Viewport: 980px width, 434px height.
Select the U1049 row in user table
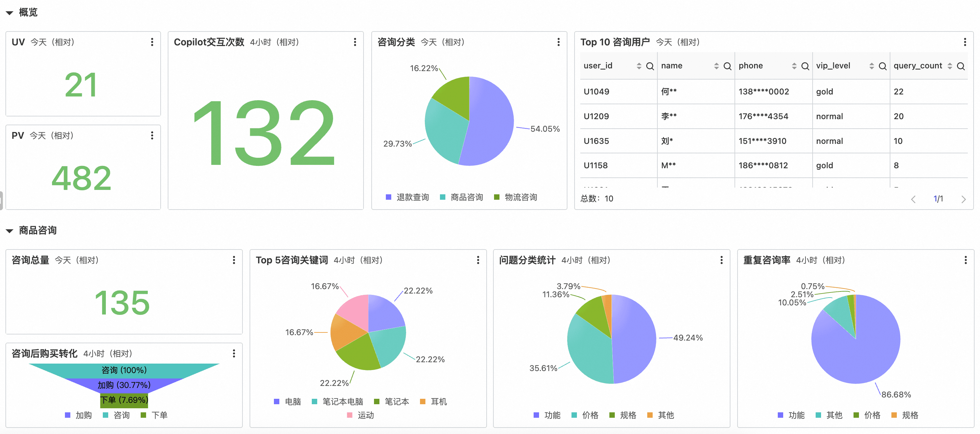(774, 92)
